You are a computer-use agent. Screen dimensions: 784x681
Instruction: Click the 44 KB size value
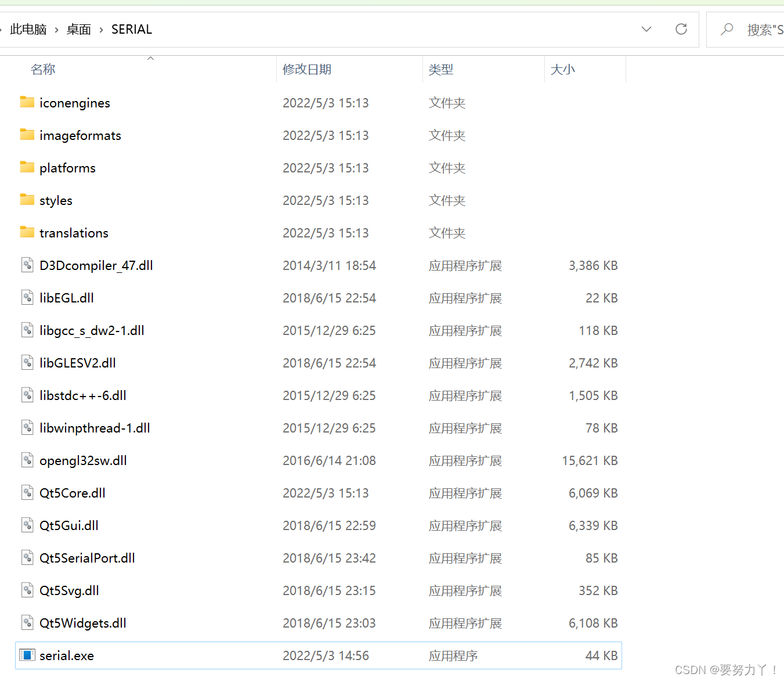pyautogui.click(x=602, y=655)
